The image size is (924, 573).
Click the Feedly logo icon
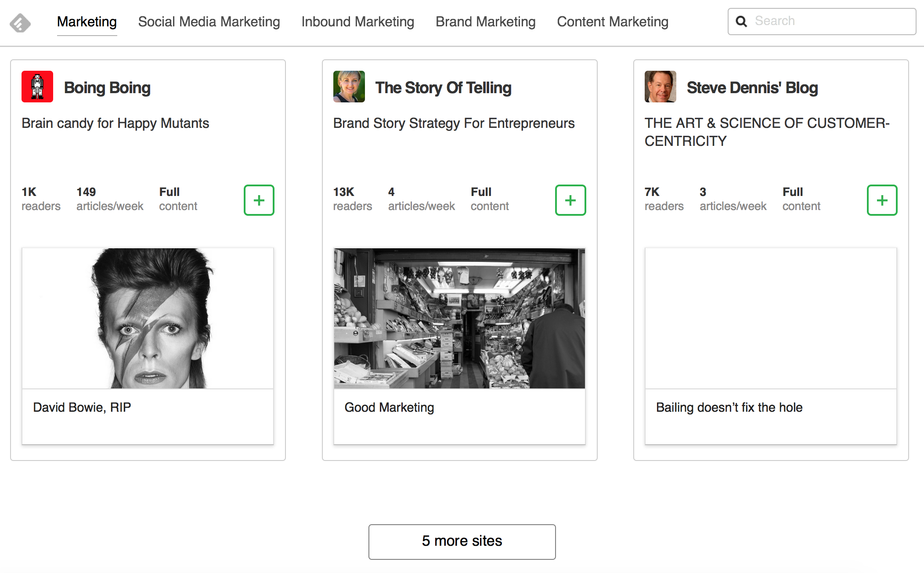(20, 23)
